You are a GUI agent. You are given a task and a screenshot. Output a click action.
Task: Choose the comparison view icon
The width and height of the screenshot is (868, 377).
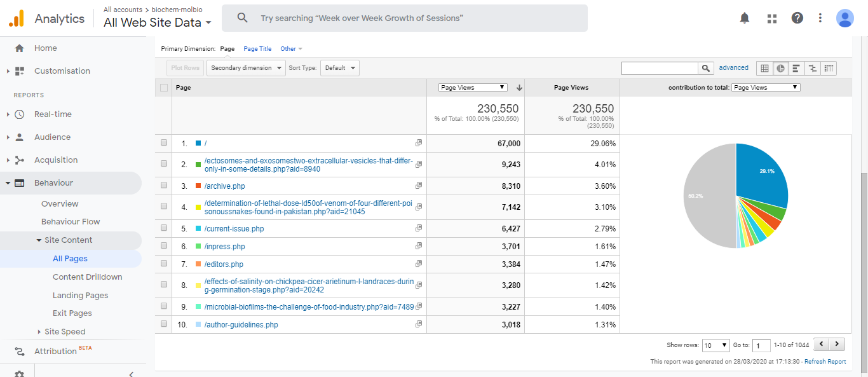[x=812, y=68]
